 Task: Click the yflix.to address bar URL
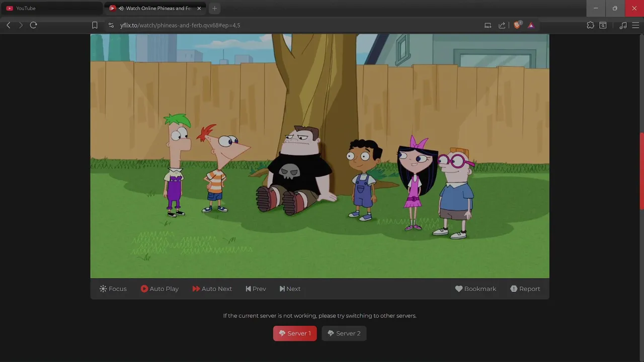click(180, 25)
